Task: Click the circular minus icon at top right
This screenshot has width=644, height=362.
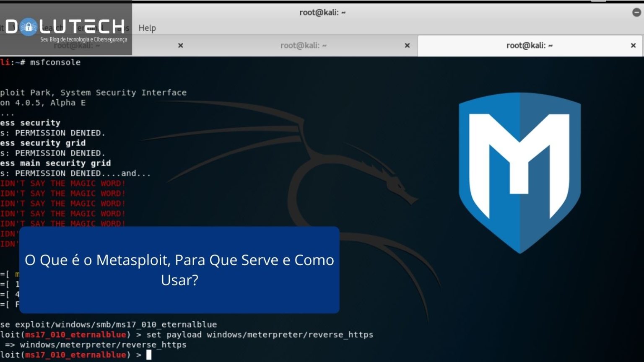Action: tap(637, 12)
